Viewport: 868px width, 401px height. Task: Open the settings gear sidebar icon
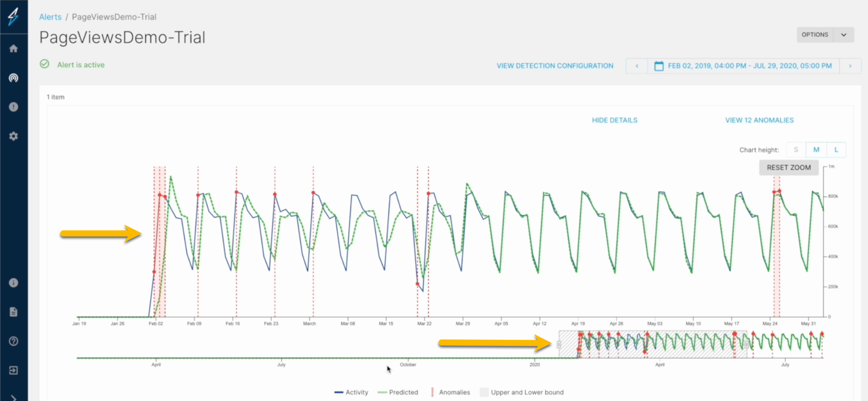pos(13,136)
